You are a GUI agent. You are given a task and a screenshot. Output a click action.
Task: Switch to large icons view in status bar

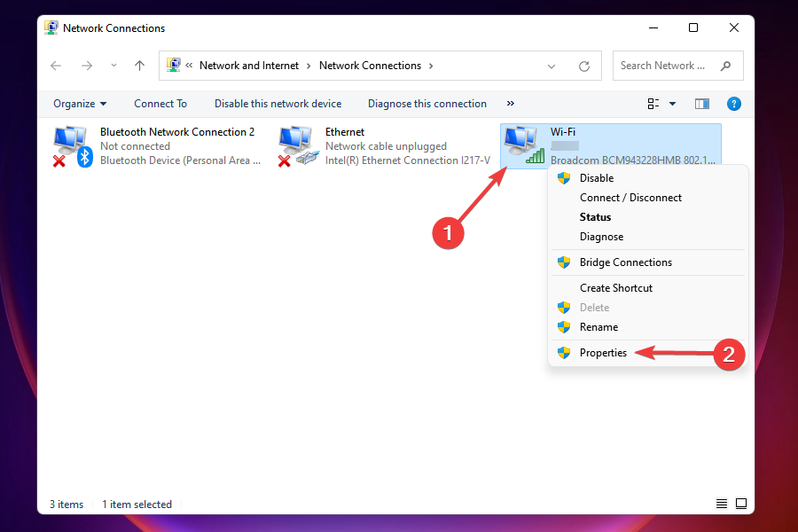(741, 504)
